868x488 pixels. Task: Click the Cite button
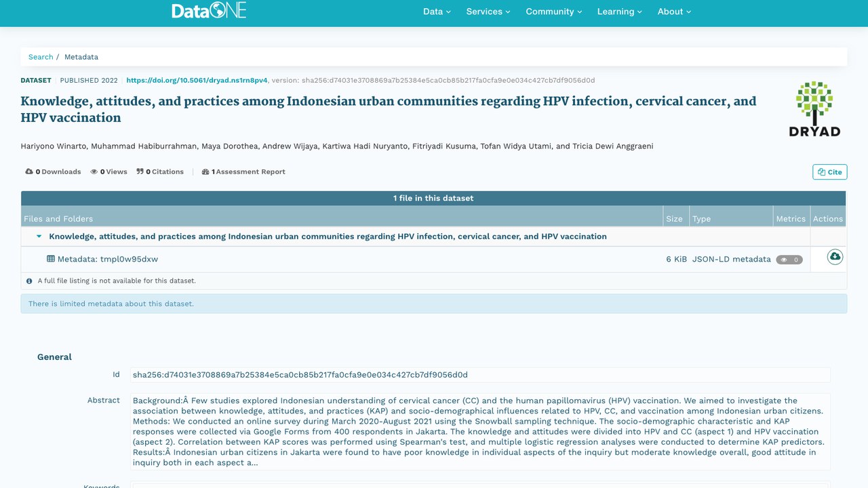point(830,172)
